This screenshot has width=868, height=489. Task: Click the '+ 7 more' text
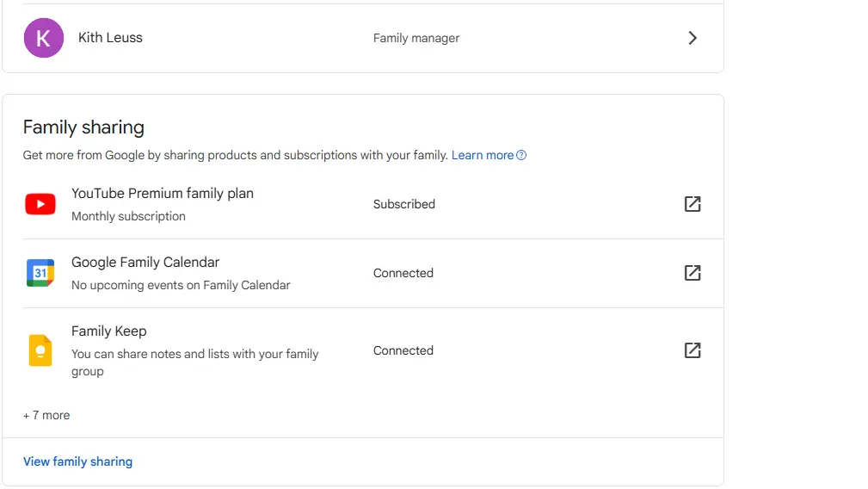pos(46,415)
